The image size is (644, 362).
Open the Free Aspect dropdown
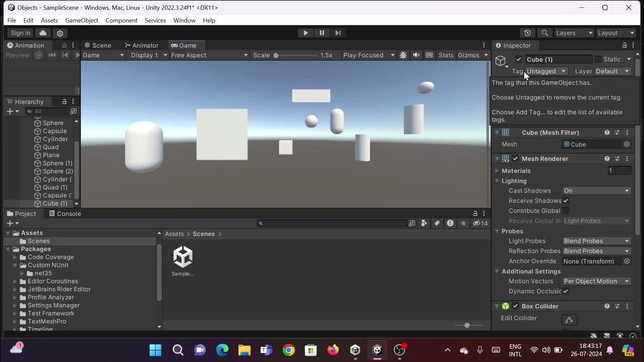(x=209, y=55)
